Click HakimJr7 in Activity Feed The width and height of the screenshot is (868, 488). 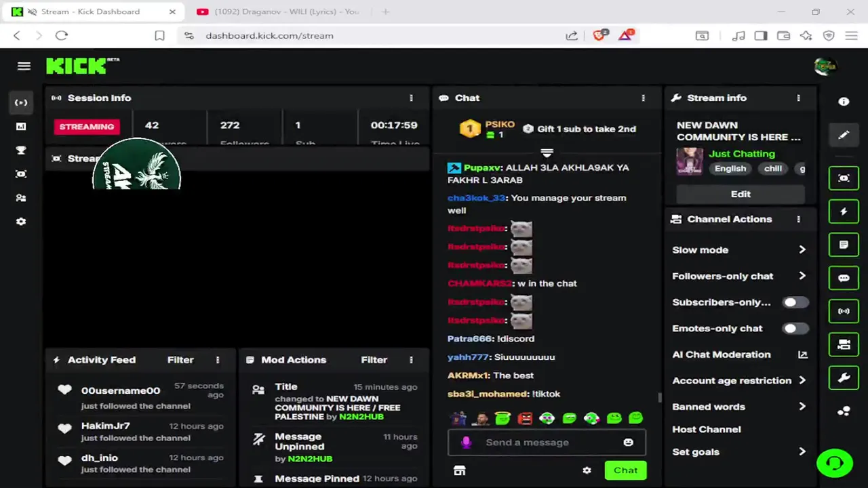pos(105,426)
